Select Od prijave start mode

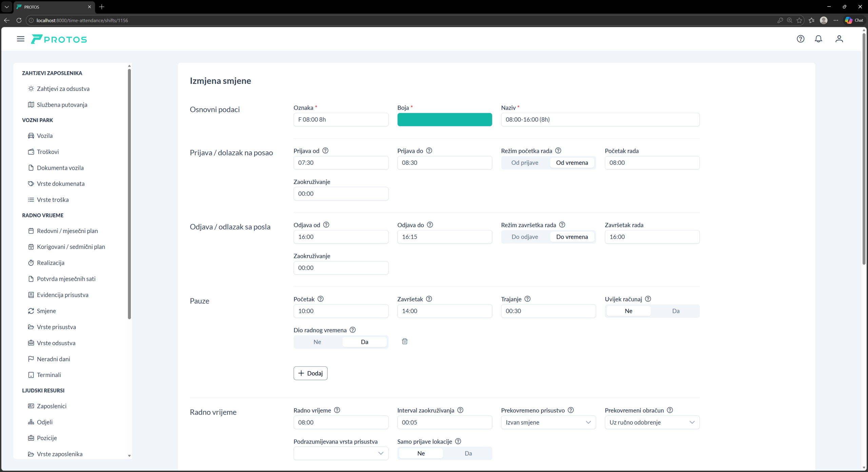(x=525, y=163)
